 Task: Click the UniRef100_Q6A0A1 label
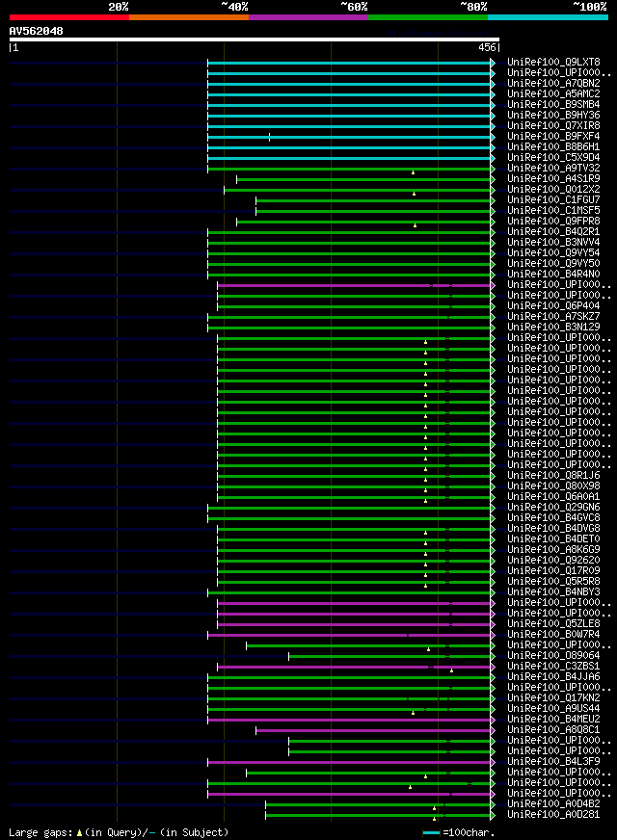[553, 497]
